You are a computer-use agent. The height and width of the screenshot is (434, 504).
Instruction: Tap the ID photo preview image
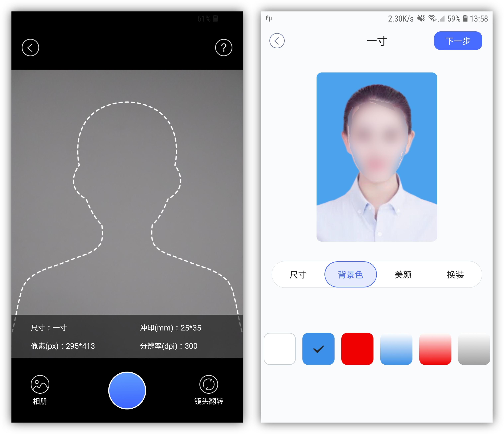pos(377,157)
